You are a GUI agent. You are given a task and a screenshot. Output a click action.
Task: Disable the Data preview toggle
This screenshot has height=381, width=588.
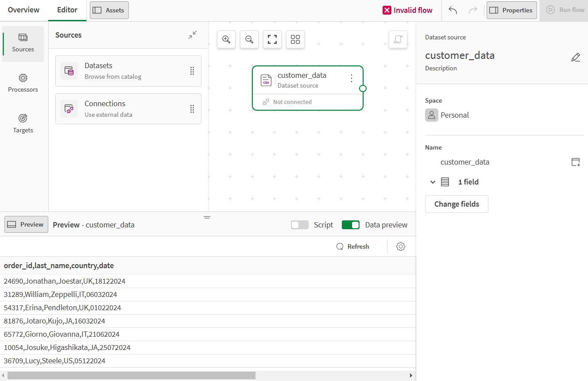tap(351, 225)
